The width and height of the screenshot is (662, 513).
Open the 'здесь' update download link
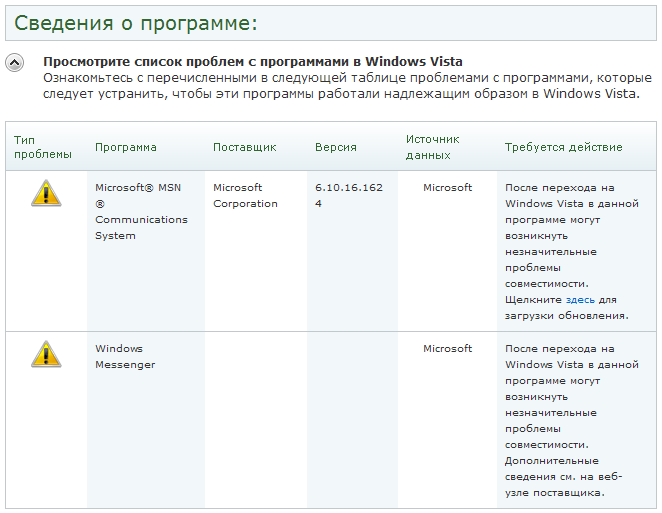click(580, 300)
